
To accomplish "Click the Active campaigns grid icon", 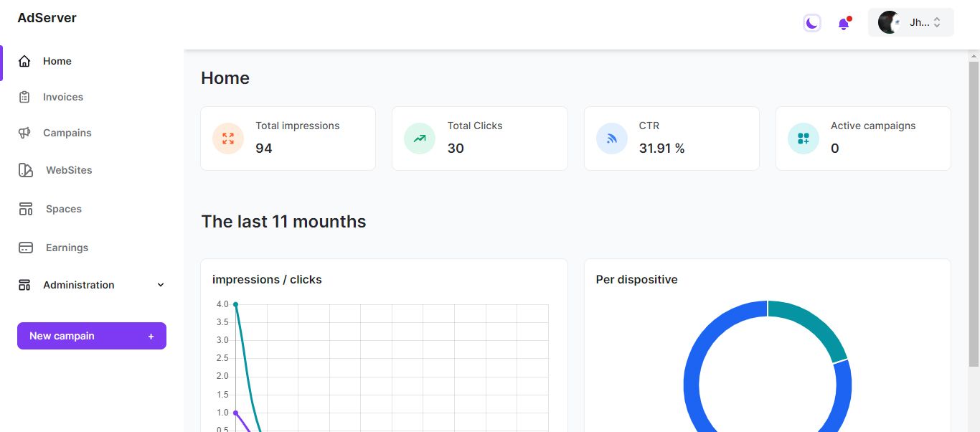I will point(804,138).
